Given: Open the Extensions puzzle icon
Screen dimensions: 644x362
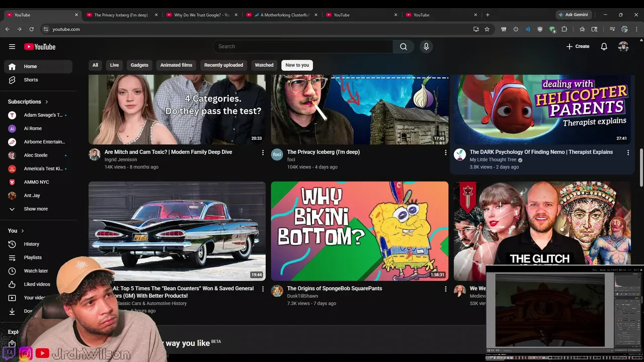Looking at the screenshot, I should [x=565, y=29].
